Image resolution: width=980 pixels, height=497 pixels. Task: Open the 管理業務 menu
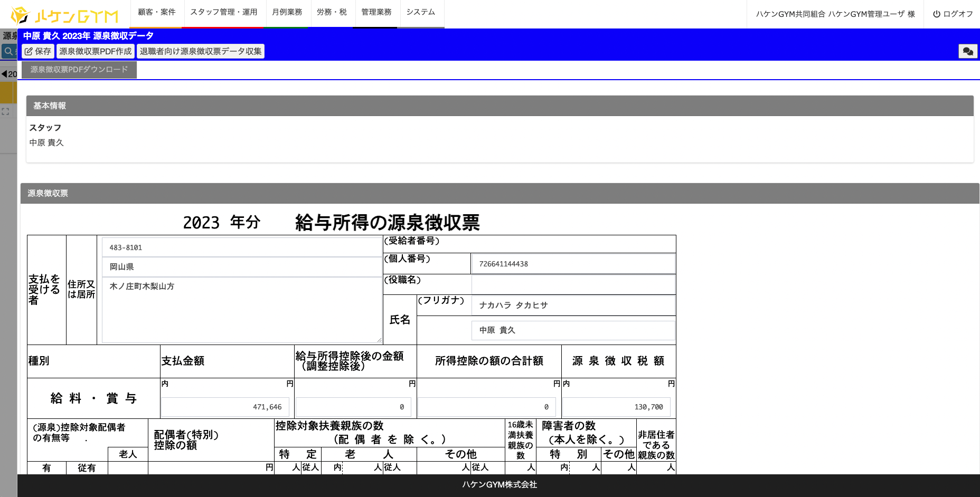click(376, 12)
